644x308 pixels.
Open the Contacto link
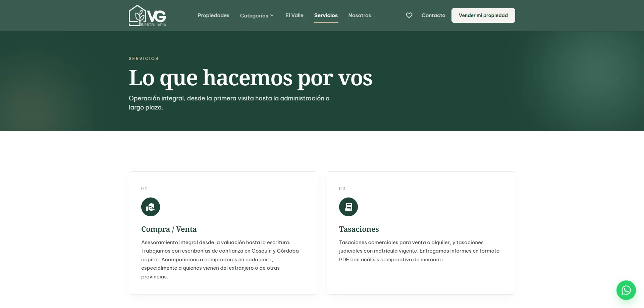pyautogui.click(x=433, y=15)
